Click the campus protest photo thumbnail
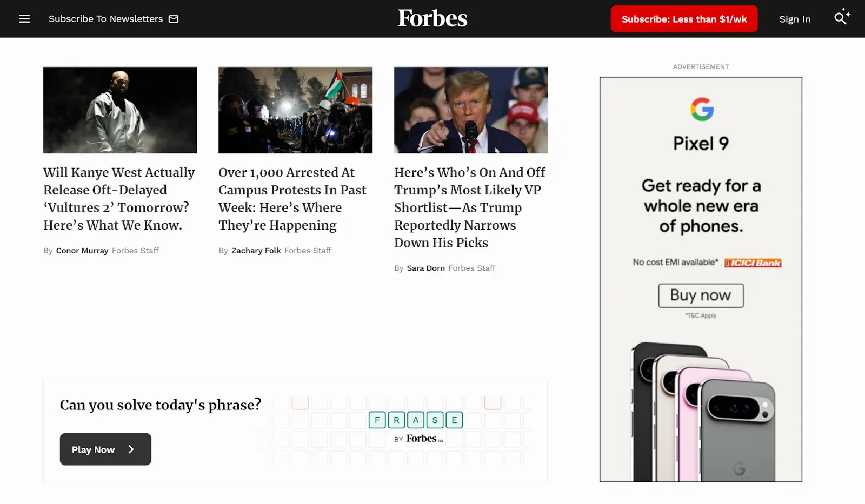Image resolution: width=865 pixels, height=504 pixels. click(x=295, y=110)
